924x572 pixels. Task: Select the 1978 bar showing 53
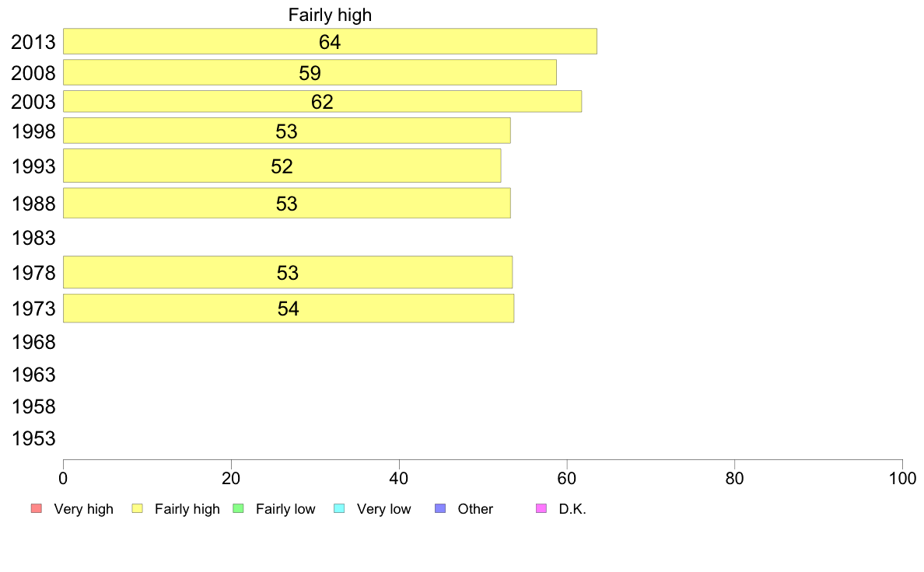(288, 272)
